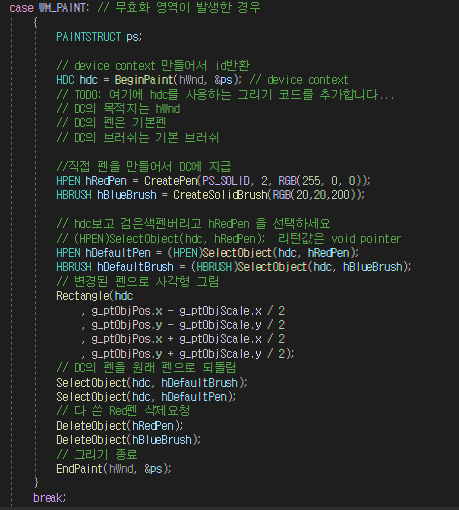Click the hBlueBrush variable in its HBRUSH declaration
The image size is (459, 510).
pos(127,195)
